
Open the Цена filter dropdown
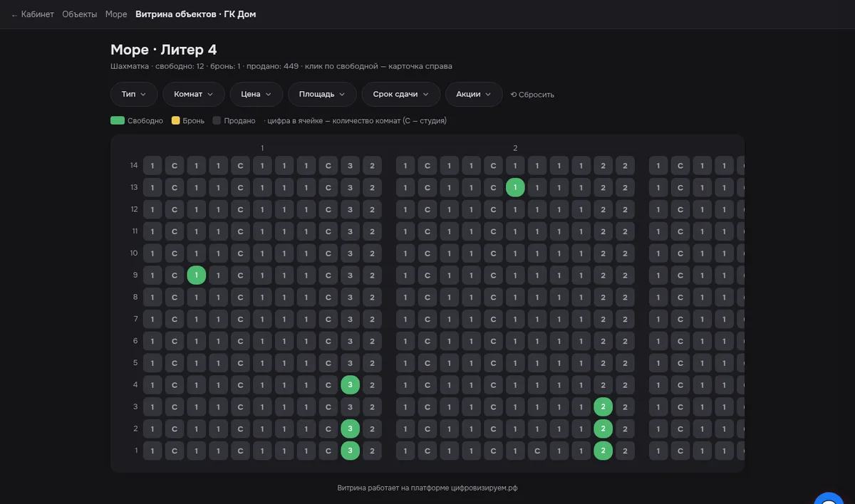[x=256, y=94]
